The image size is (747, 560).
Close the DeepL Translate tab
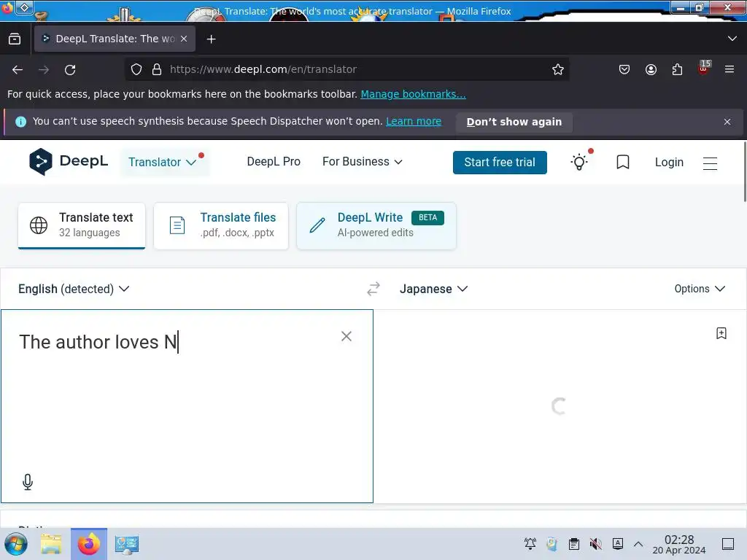coord(184,39)
